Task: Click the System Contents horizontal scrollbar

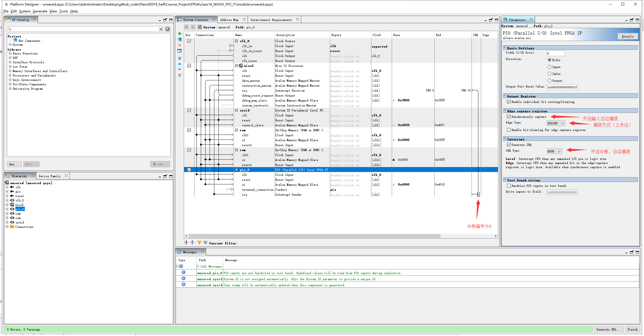Action: point(314,236)
